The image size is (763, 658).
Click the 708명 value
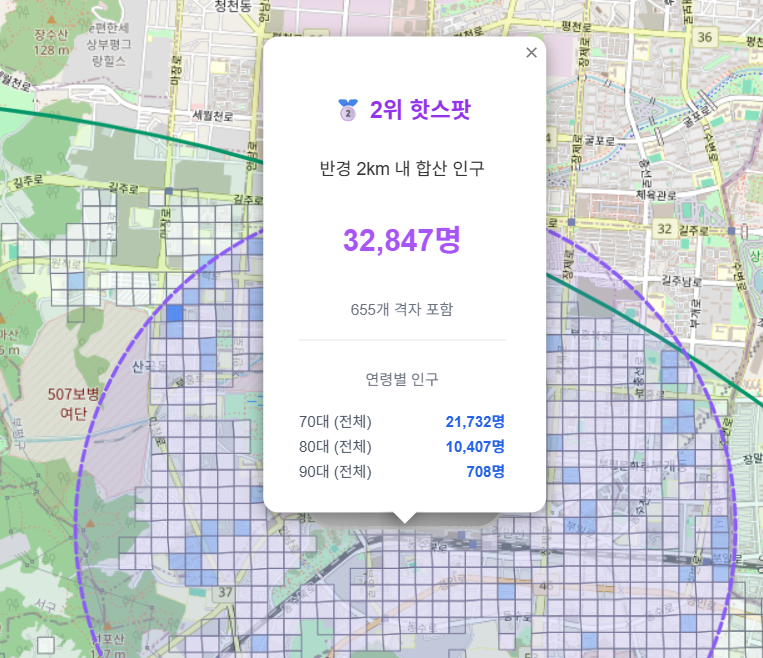click(x=485, y=472)
